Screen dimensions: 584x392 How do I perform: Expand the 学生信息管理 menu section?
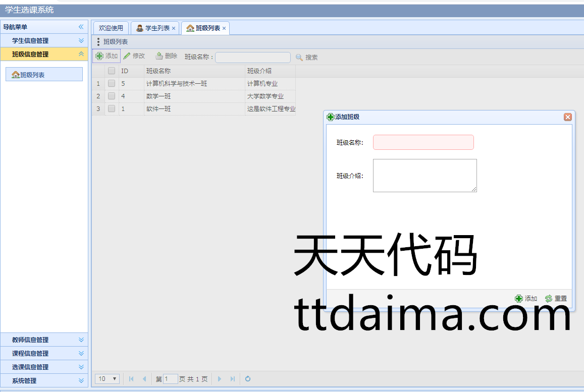coord(81,40)
